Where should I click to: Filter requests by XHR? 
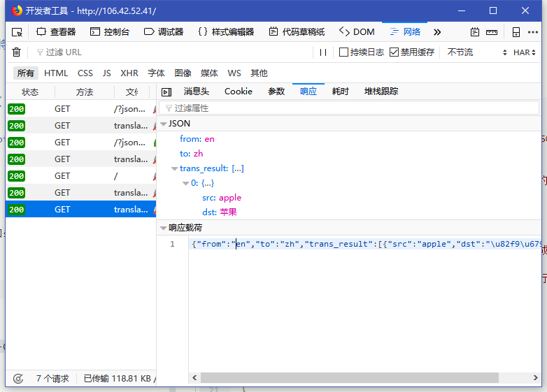[x=129, y=73]
